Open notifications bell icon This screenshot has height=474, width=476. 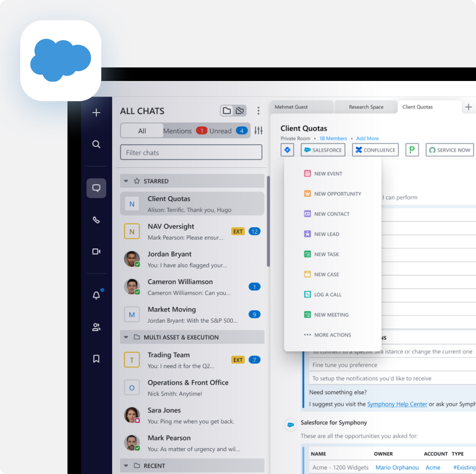click(x=96, y=295)
